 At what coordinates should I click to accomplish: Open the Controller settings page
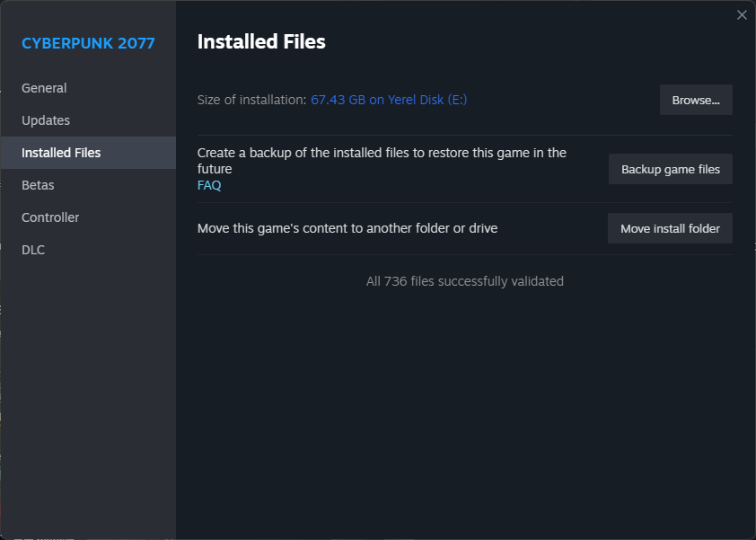(x=50, y=217)
